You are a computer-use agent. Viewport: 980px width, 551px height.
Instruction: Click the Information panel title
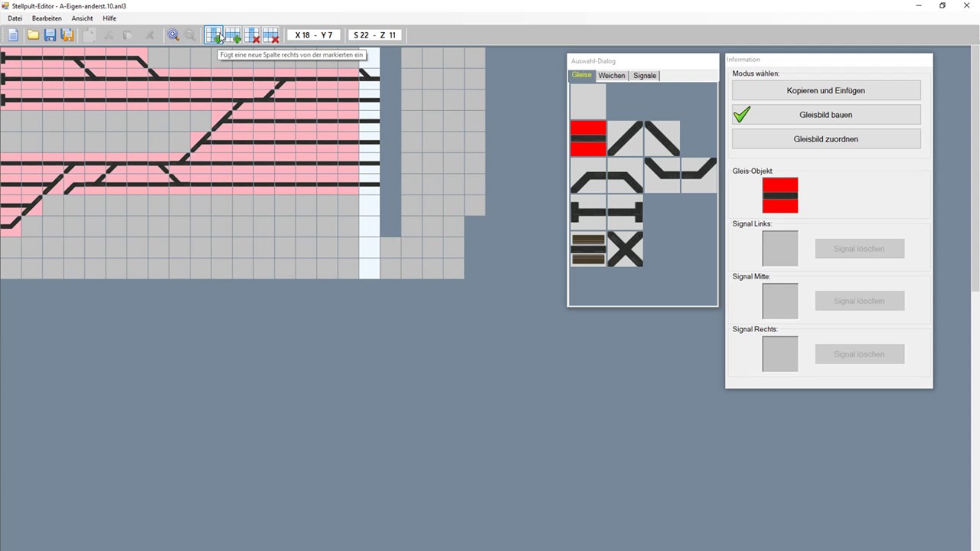click(743, 60)
